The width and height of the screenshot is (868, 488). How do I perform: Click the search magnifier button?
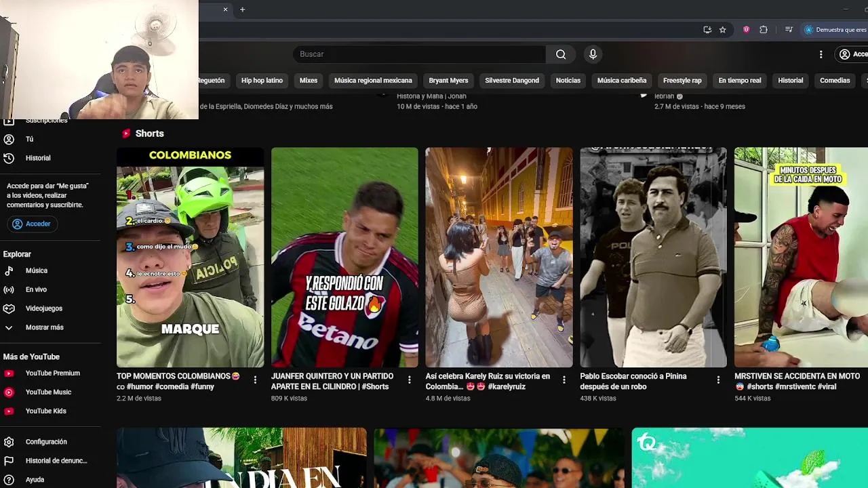click(561, 54)
